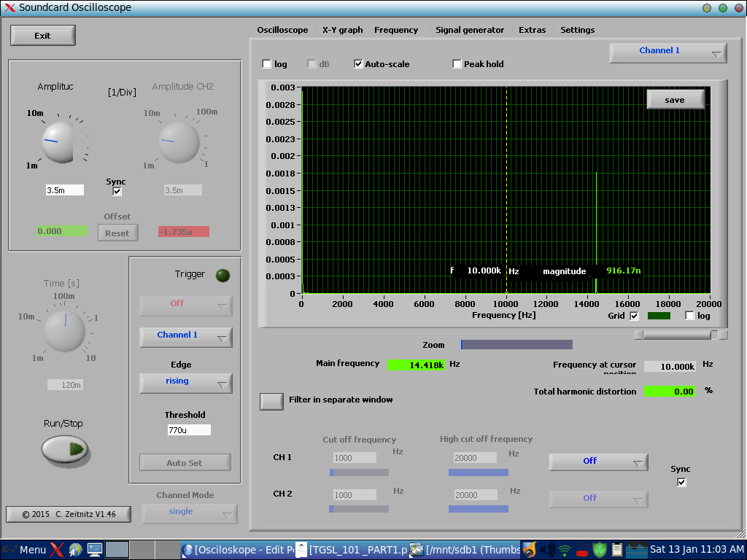
Task: Click the Exit button
Action: (43, 36)
